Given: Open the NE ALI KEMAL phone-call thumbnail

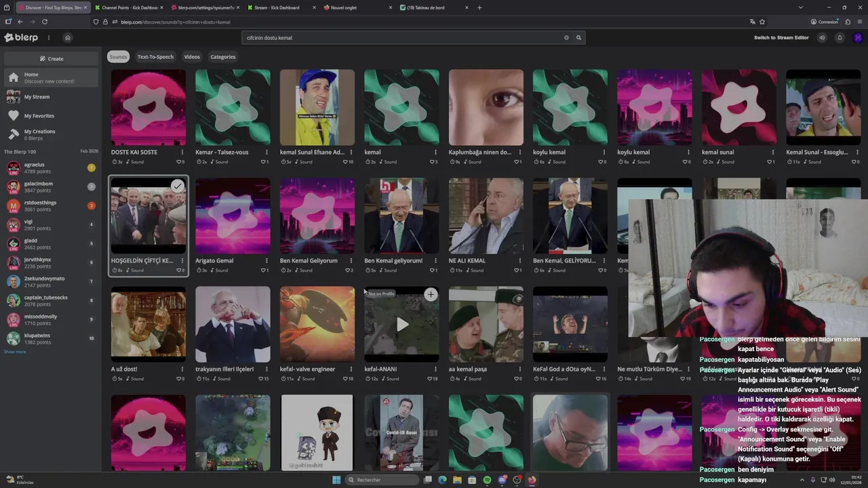Looking at the screenshot, I should tap(486, 216).
